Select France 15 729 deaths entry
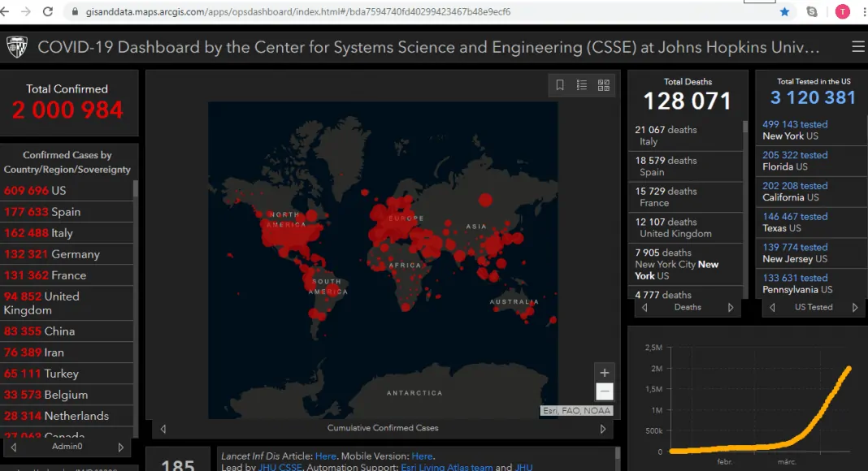The height and width of the screenshot is (471, 868). (685, 197)
